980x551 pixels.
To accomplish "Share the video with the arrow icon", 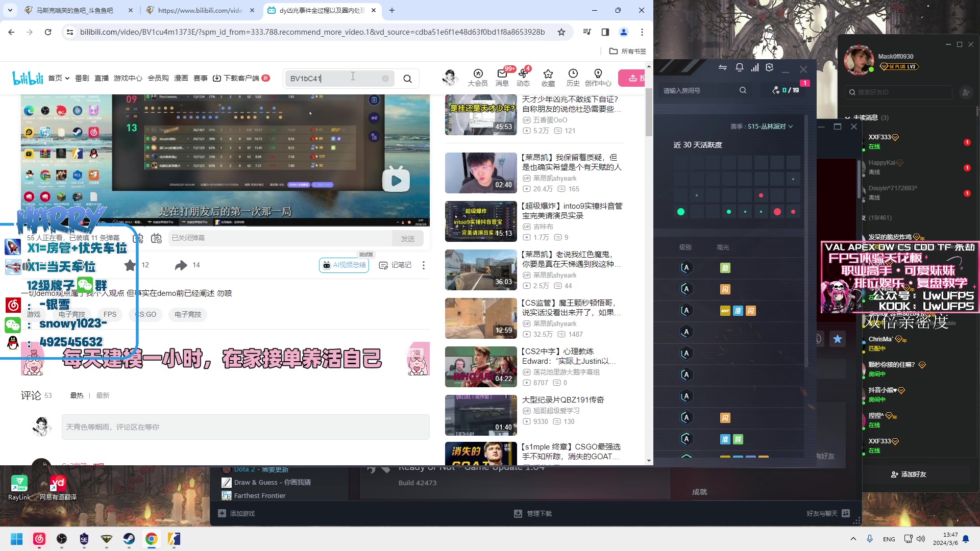I will 181,265.
